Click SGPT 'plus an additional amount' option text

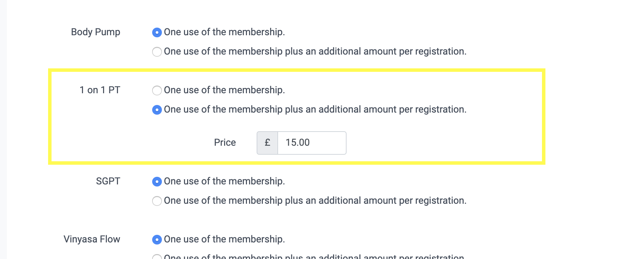click(315, 201)
